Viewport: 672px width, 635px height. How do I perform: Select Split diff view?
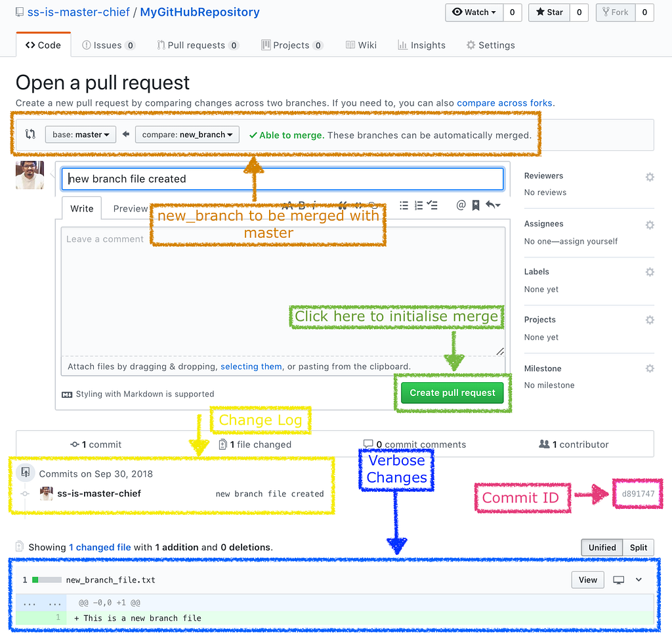coord(638,547)
